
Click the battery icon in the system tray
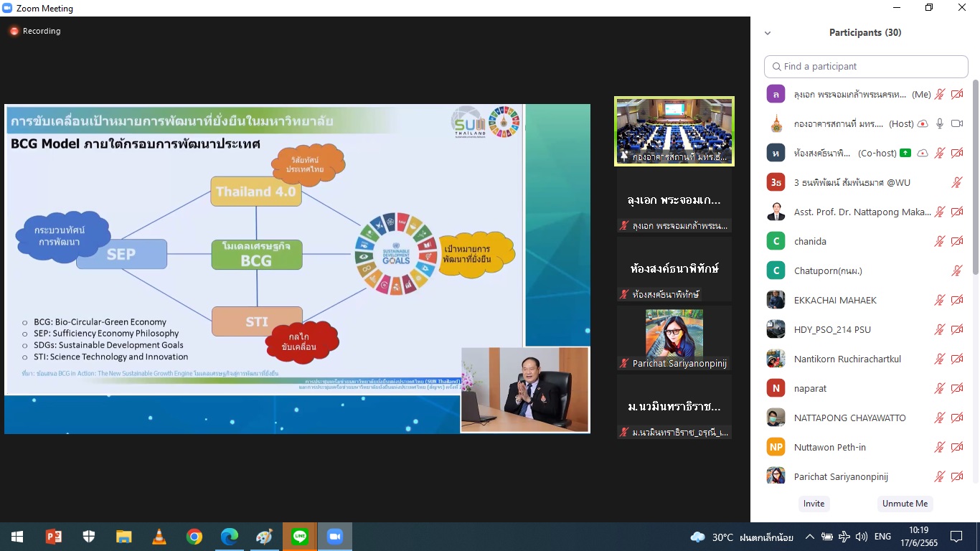pyautogui.click(x=826, y=537)
